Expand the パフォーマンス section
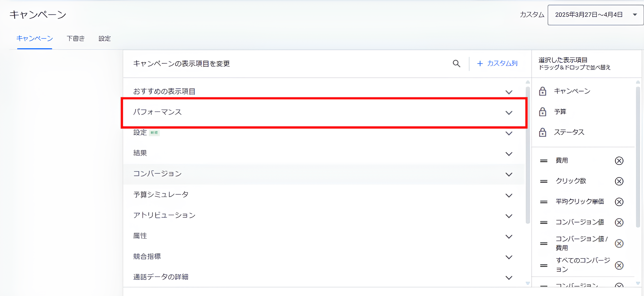Image resolution: width=644 pixels, height=296 pixels. [509, 112]
